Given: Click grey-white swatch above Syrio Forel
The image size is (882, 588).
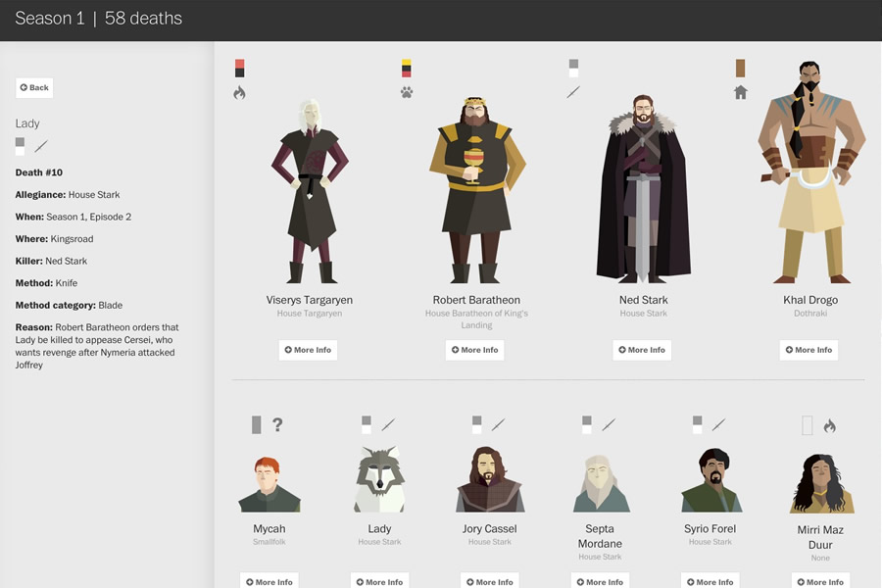Looking at the screenshot, I should pyautogui.click(x=697, y=424).
